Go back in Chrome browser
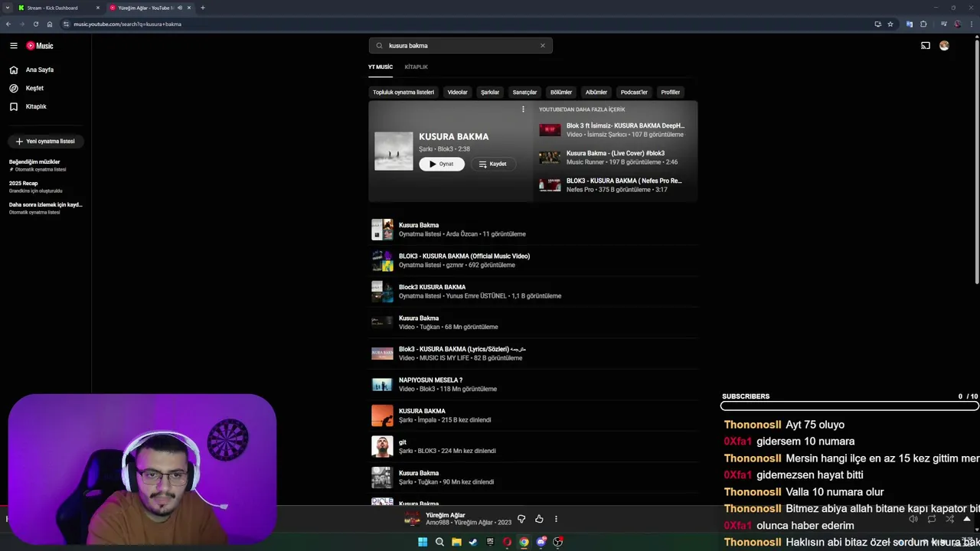The height and width of the screenshot is (551, 980). point(8,24)
